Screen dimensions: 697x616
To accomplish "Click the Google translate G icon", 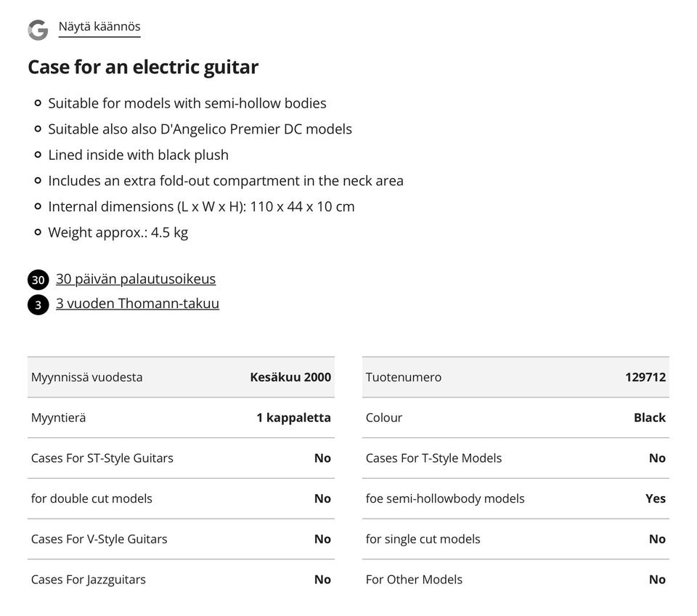I will point(38,30).
